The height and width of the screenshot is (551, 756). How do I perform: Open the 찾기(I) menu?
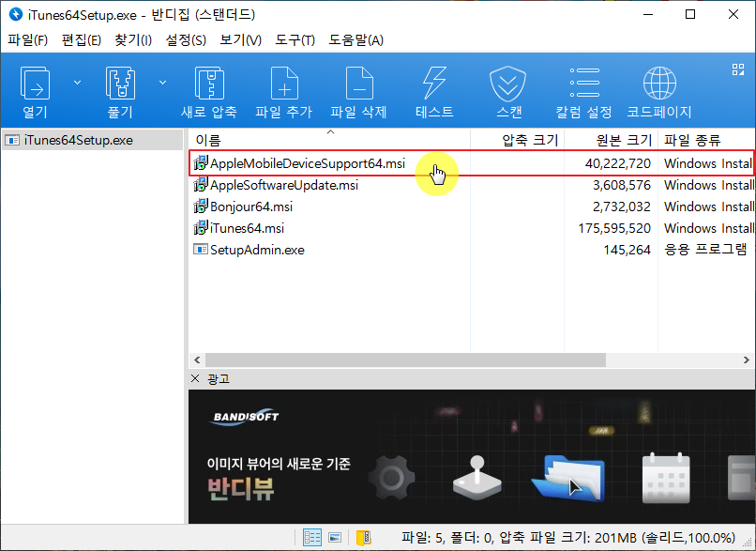pos(133,40)
